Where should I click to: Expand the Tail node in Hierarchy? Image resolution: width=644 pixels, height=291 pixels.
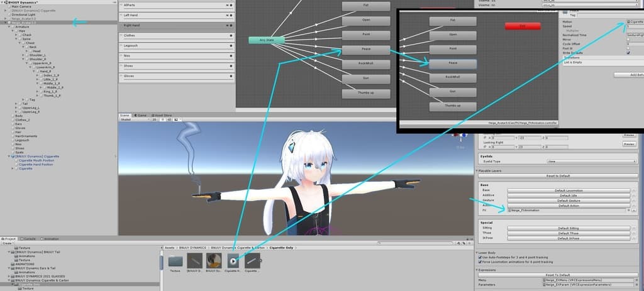(x=16, y=104)
